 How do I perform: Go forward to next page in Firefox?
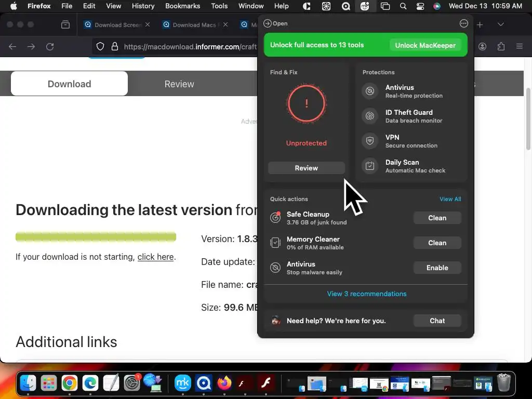[x=31, y=46]
